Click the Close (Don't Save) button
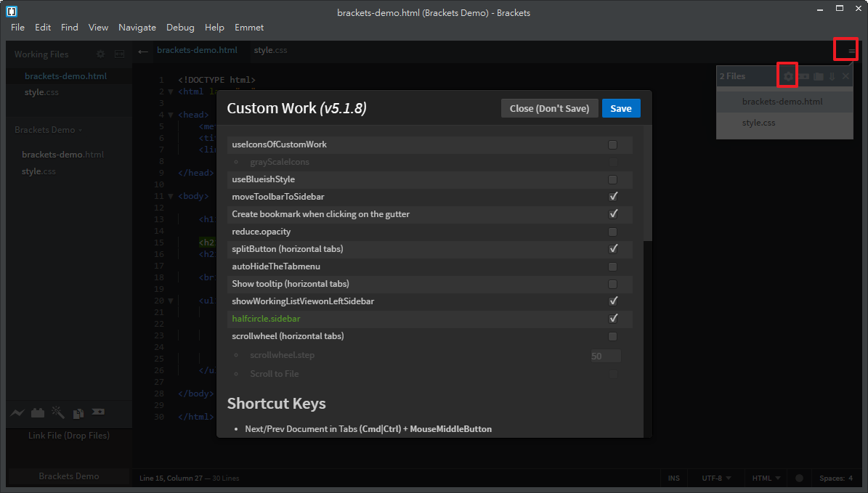 [x=549, y=108]
